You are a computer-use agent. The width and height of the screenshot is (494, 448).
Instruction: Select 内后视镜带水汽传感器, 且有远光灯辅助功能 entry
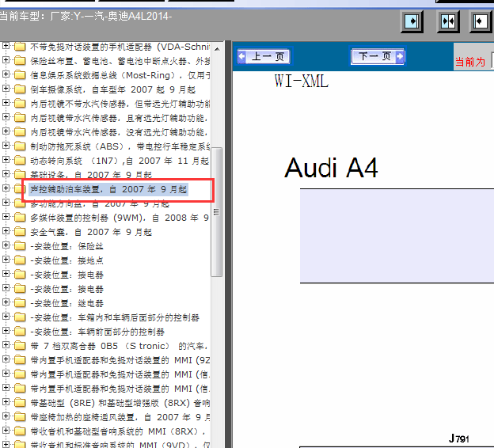119,118
